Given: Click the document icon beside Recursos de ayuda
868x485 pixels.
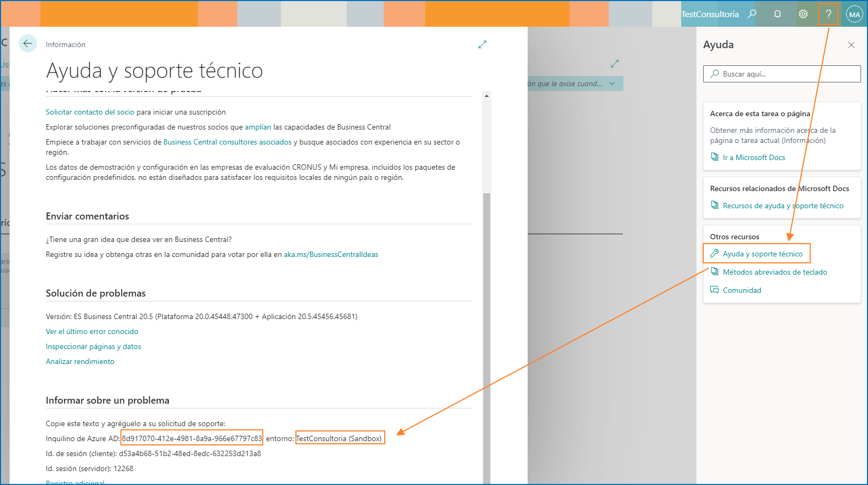Looking at the screenshot, I should (714, 205).
